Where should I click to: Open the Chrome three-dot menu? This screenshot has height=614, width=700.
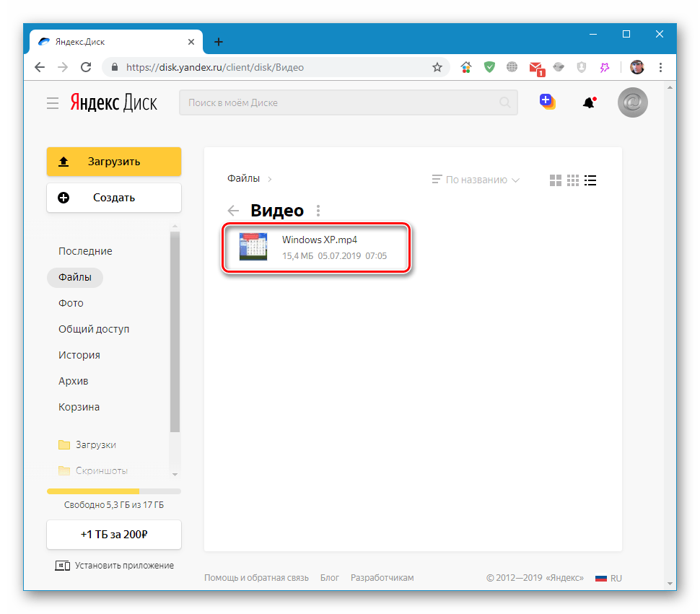(x=660, y=67)
